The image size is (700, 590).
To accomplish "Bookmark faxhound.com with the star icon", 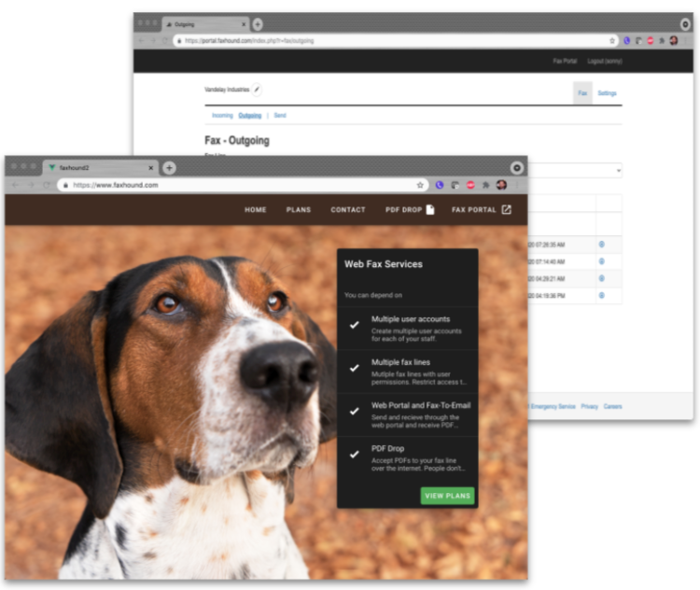I will [420, 186].
